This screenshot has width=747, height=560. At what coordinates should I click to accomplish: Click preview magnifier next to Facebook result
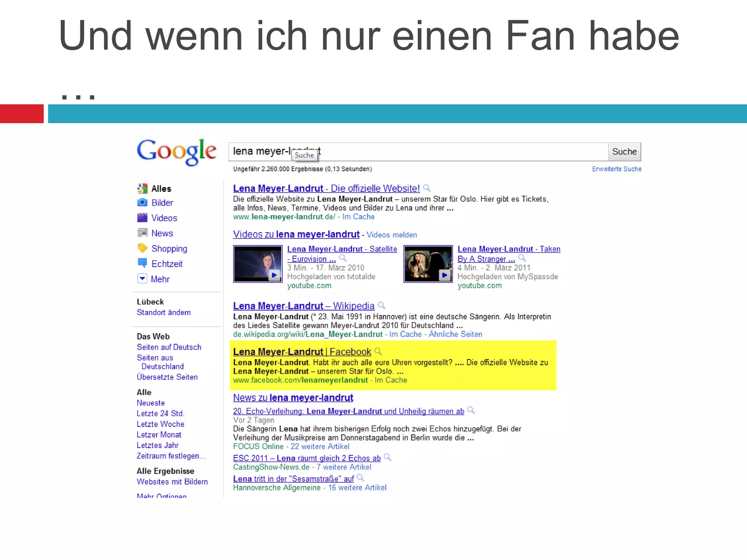pyautogui.click(x=378, y=351)
